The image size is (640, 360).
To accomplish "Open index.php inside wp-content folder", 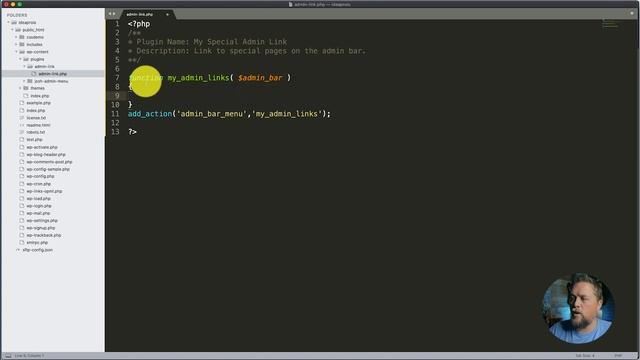I will pyautogui.click(x=39, y=96).
